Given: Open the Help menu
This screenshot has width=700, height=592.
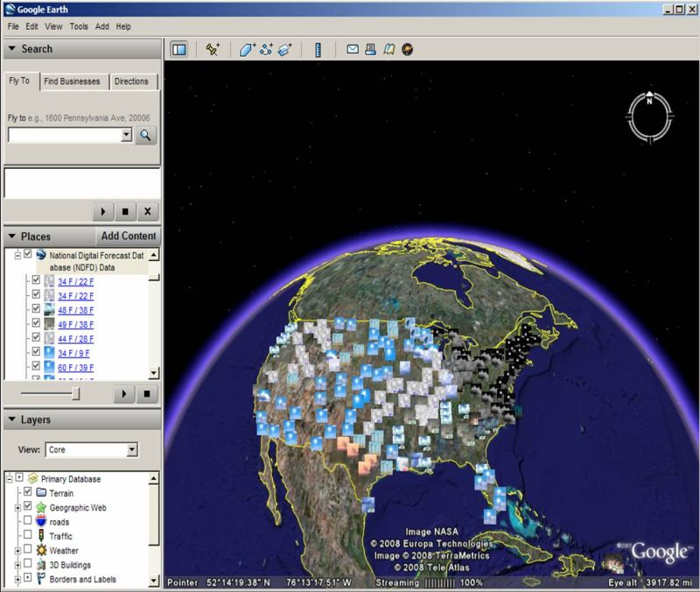Looking at the screenshot, I should coord(123,26).
